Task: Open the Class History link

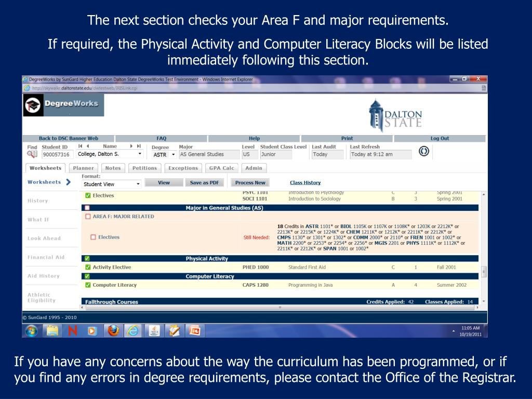Action: pos(305,182)
